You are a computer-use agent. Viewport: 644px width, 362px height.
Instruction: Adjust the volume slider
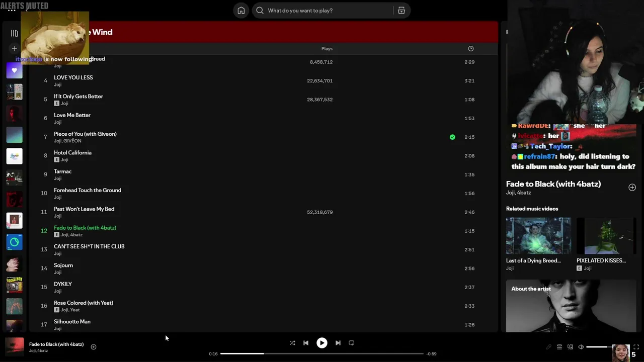(599, 347)
